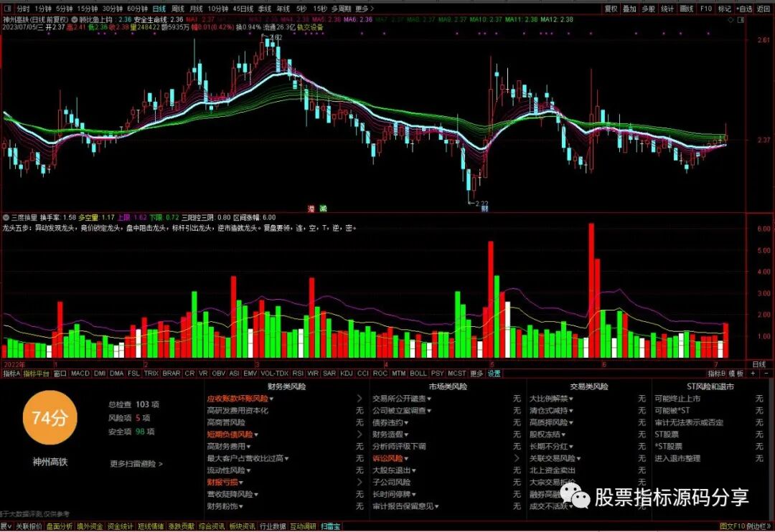Select the 15分钟 timeframe
The image size is (775, 532).
coord(88,9)
